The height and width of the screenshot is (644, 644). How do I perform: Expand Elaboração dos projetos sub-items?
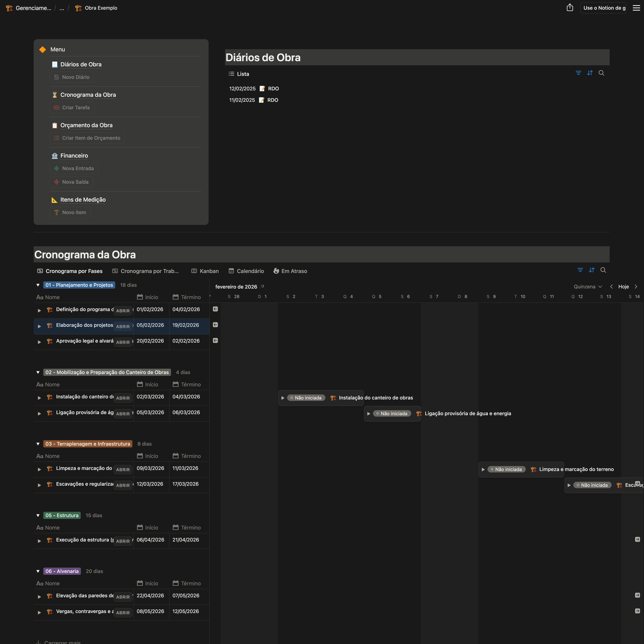tap(39, 326)
